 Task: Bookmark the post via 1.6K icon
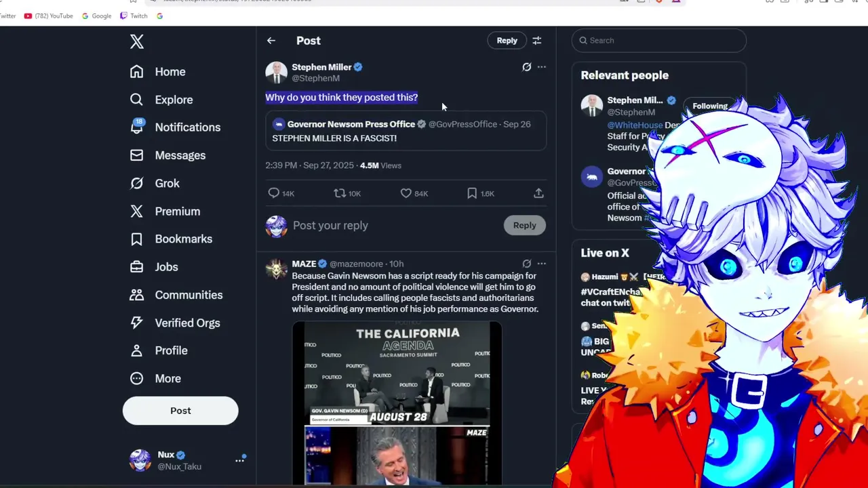pyautogui.click(x=472, y=193)
